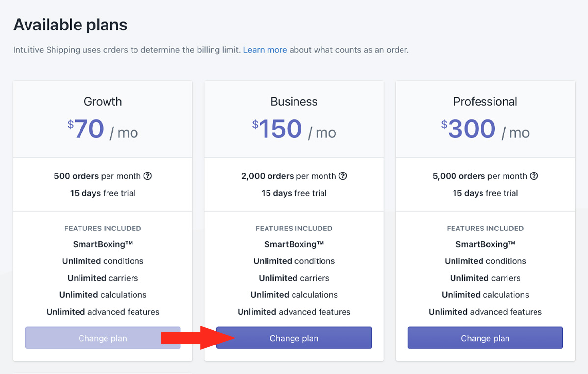Click Unlimited carriers in the Business card

294,278
